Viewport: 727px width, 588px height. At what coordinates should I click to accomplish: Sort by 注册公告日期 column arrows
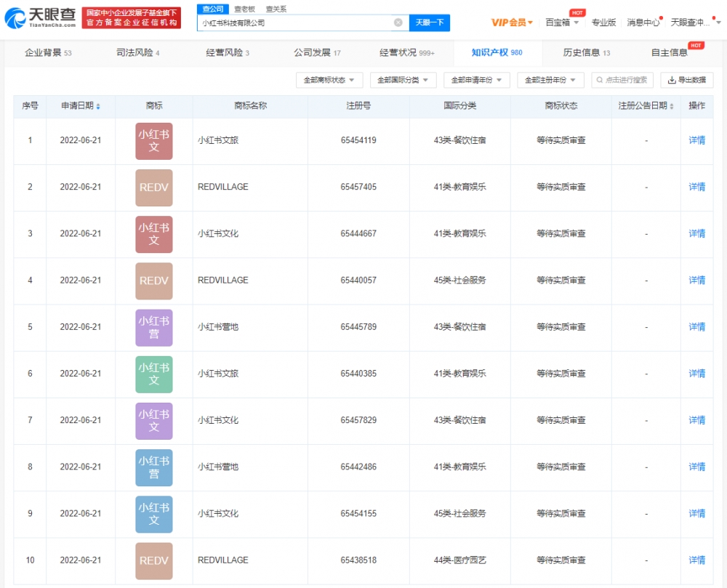tap(672, 106)
